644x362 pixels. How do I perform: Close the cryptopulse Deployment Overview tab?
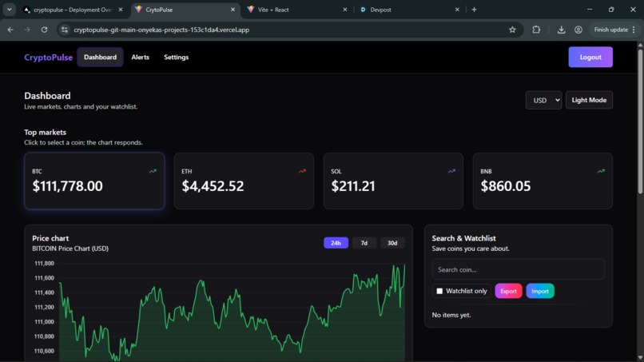click(121, 10)
